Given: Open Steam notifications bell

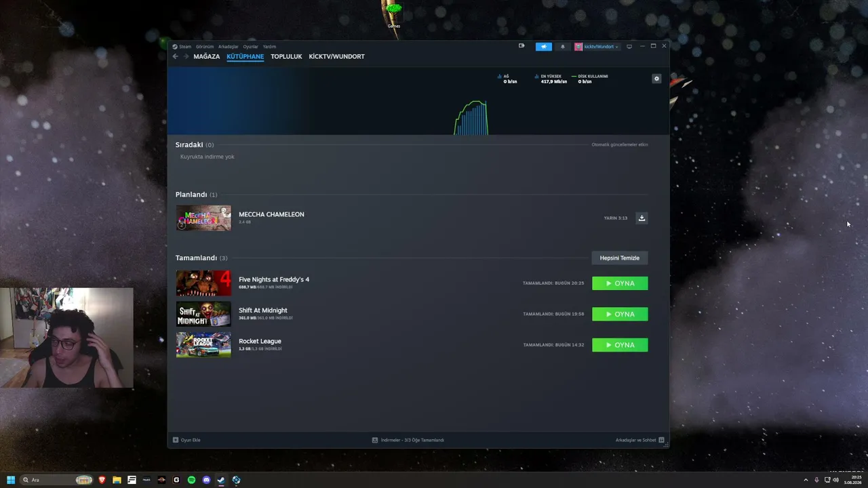Looking at the screenshot, I should tap(562, 47).
